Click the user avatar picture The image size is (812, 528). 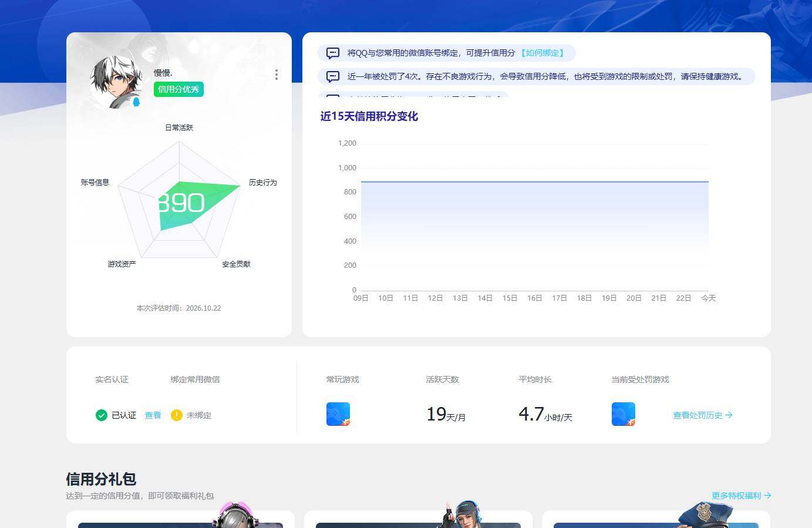[x=117, y=82]
